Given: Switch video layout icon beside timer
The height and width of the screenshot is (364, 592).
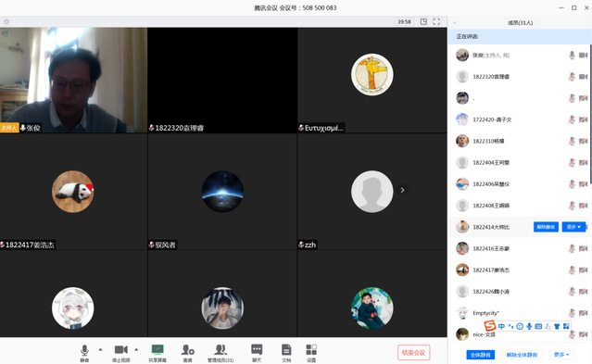Looking at the screenshot, I should click(423, 21).
